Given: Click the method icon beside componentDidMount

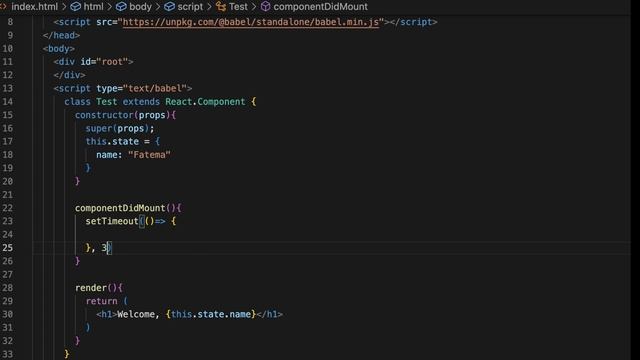Looking at the screenshot, I should pos(266,7).
